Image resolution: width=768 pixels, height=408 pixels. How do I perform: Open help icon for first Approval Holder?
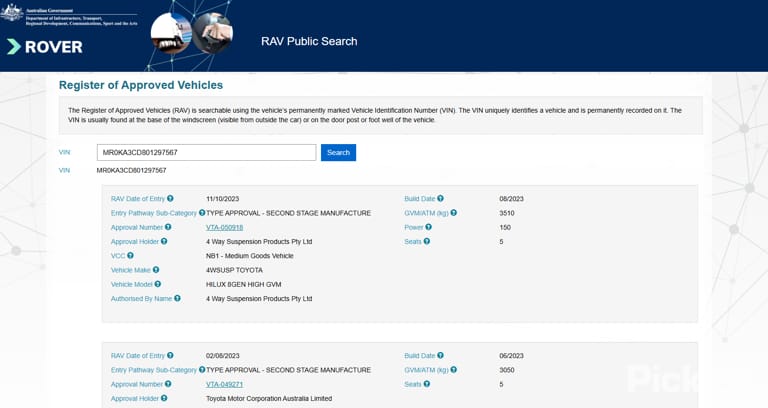tap(164, 241)
